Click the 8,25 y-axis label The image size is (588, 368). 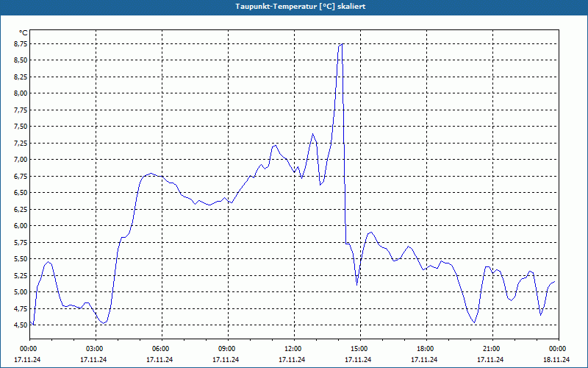(x=21, y=77)
